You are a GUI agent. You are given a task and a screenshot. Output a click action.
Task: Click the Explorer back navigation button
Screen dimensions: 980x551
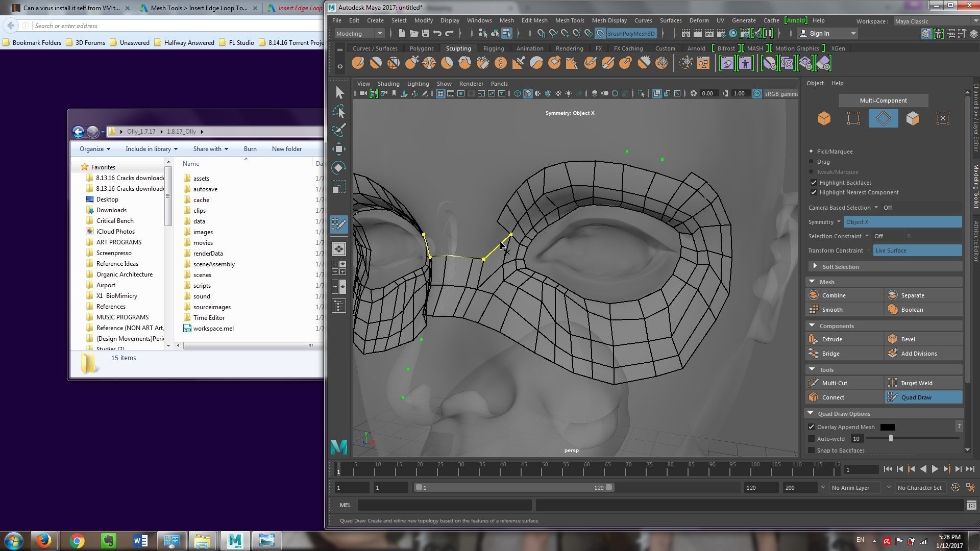[x=78, y=132]
